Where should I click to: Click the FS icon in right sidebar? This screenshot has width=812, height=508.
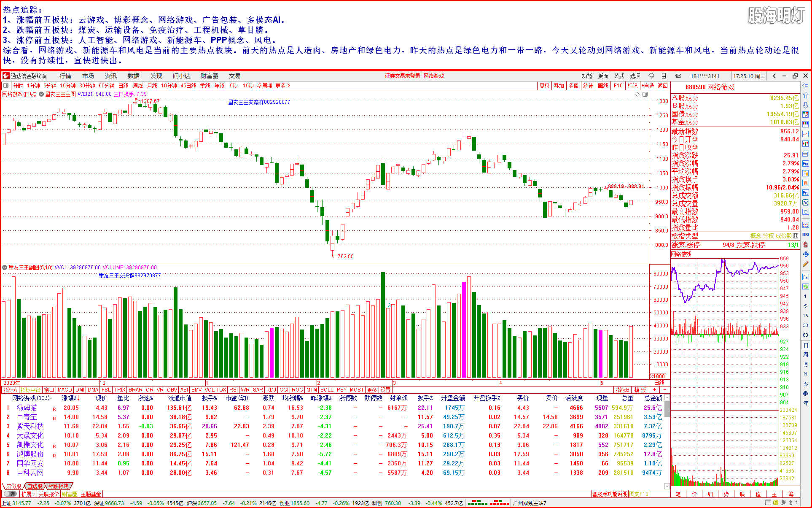pyautogui.click(x=805, y=277)
